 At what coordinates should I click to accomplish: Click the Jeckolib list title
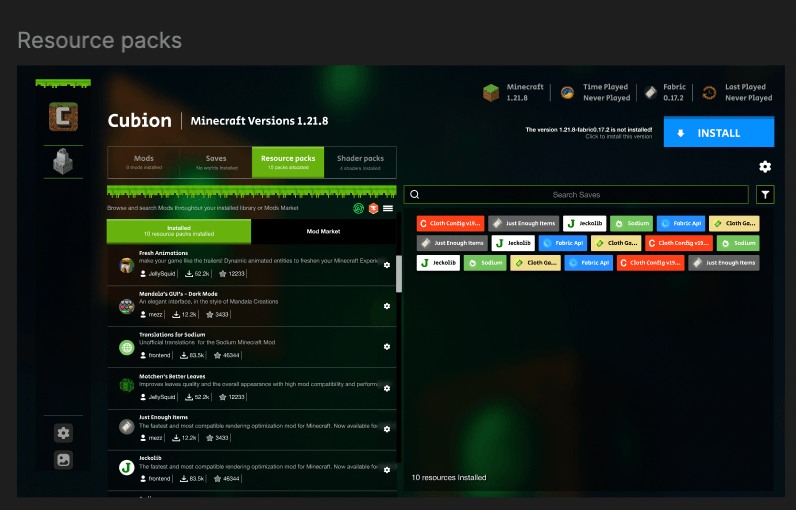[x=150, y=458]
